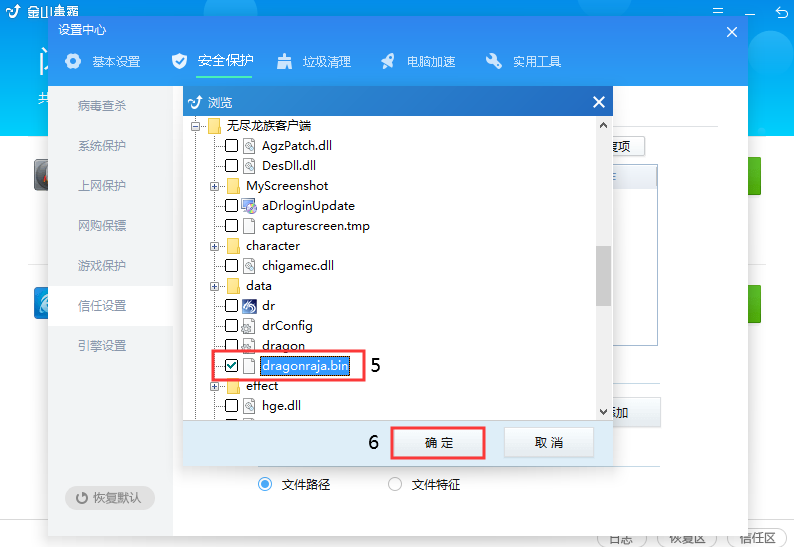Image resolution: width=794 pixels, height=547 pixels.
Task: Click the file tree scrollbar thumb
Action: point(603,276)
